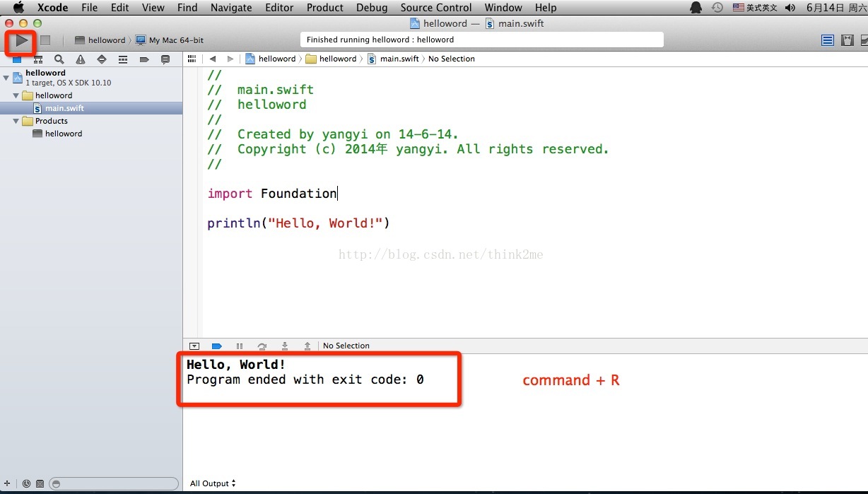868x494 pixels.
Task: Open the breakpoint navigator
Action: (144, 59)
